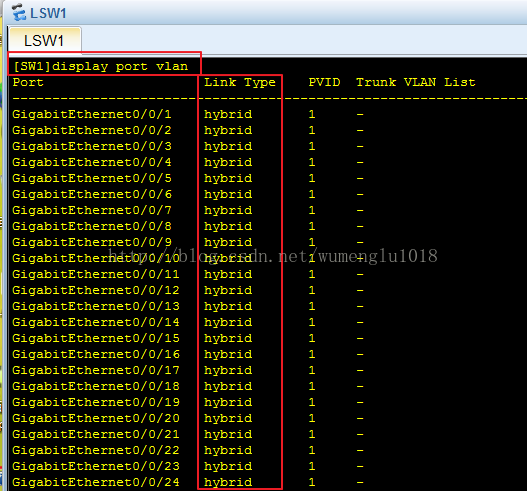Select text GigabitEthernet0/0/16
The height and width of the screenshot is (491, 527).
pyautogui.click(x=96, y=354)
